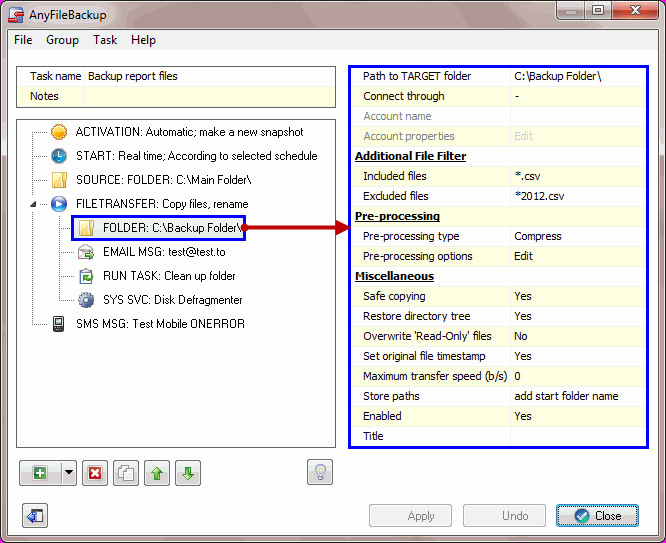
Task: Click the START clock icon
Action: (59, 156)
